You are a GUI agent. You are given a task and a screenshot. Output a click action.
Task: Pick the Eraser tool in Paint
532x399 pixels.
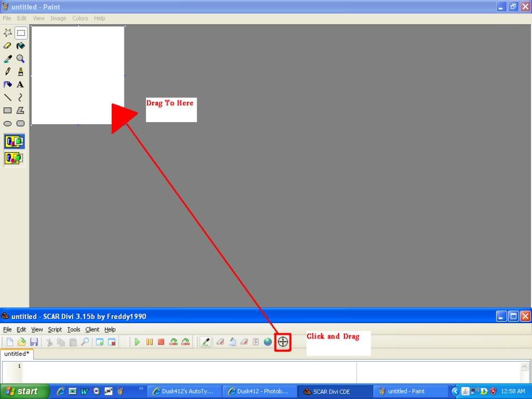[x=8, y=46]
